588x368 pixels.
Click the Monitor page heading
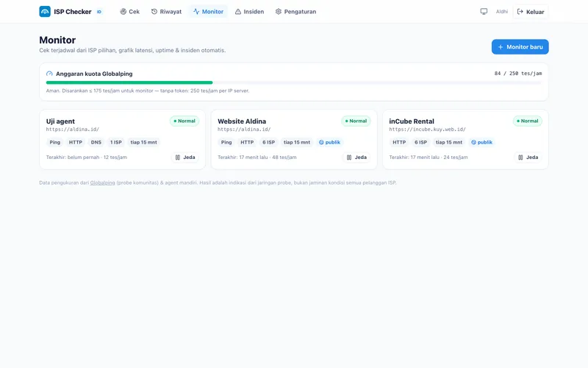(57, 40)
